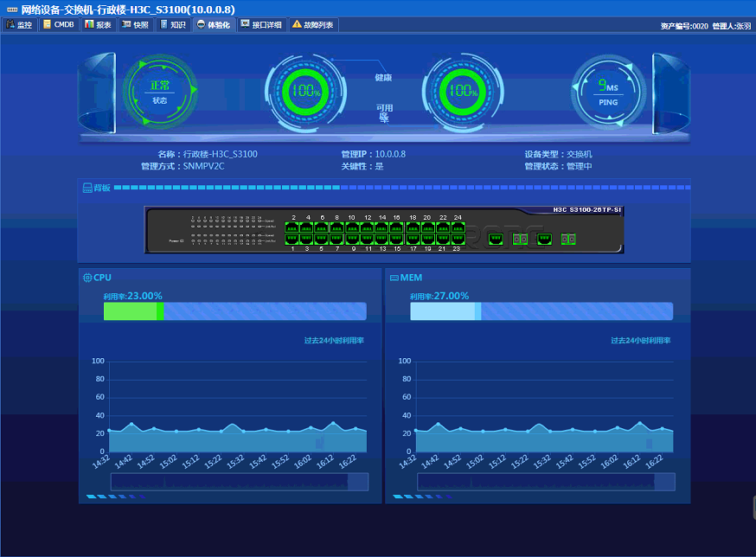
Task: Click the 管理状态：管理中 field
Action: (558, 166)
